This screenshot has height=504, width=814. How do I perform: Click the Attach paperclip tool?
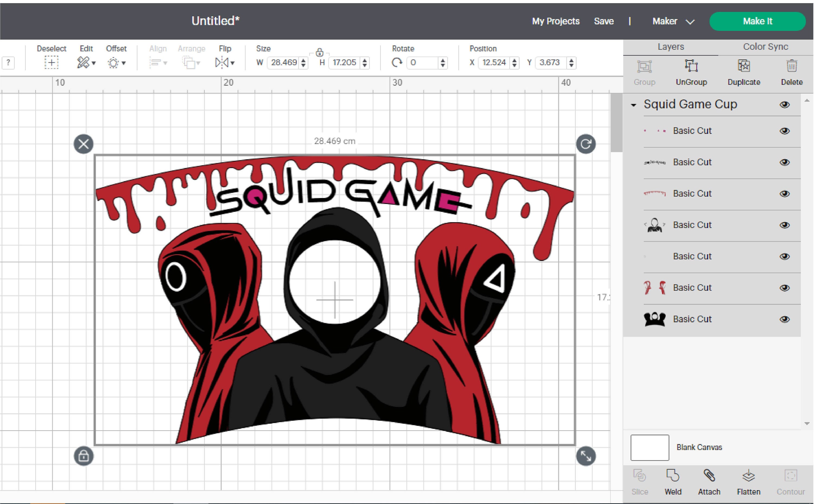click(x=709, y=482)
